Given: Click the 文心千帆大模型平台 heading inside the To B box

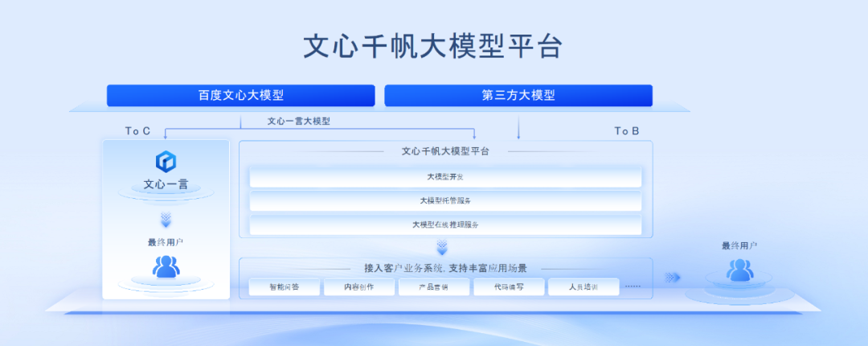Looking at the screenshot, I should [x=445, y=150].
